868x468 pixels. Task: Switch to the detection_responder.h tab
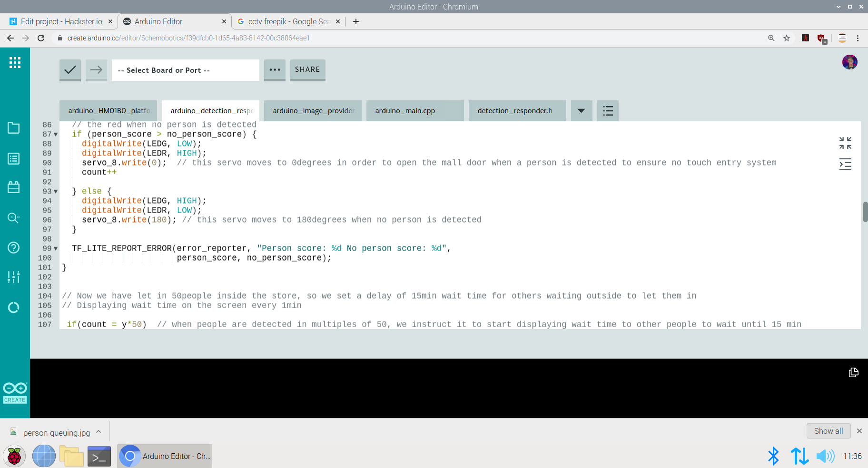pyautogui.click(x=517, y=110)
